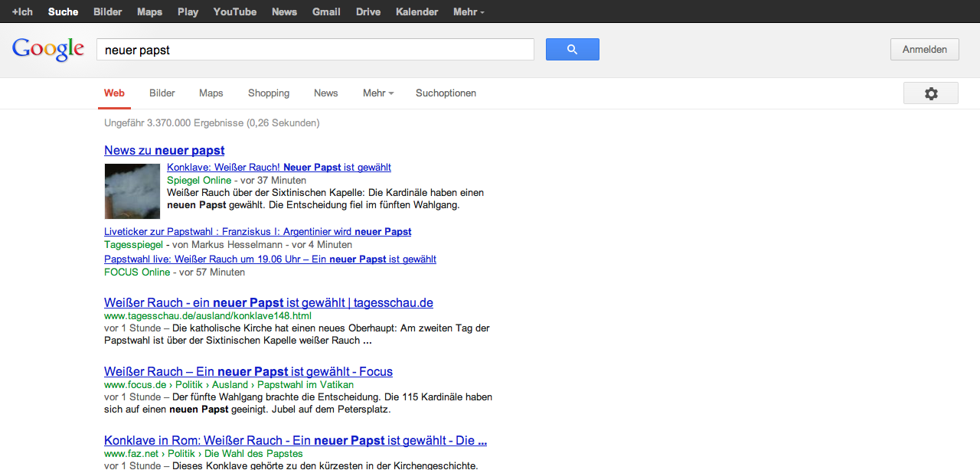Open the Tagesspiegel Liveticker zur Papstwahl link
Screen dimensions: 980x470
click(257, 232)
